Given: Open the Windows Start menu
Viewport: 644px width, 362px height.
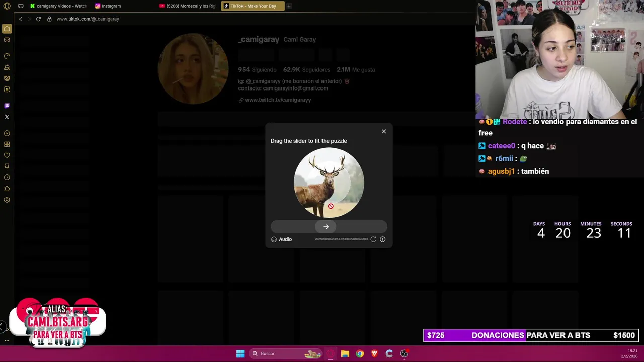Looking at the screenshot, I should (x=240, y=353).
